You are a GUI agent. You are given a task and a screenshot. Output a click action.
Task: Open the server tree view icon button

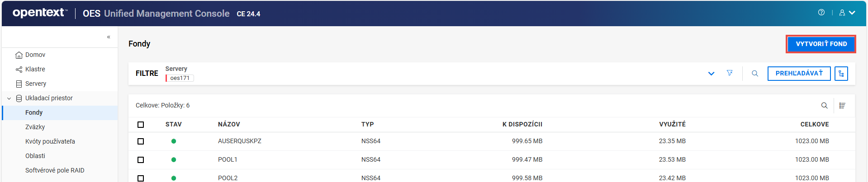pyautogui.click(x=841, y=74)
